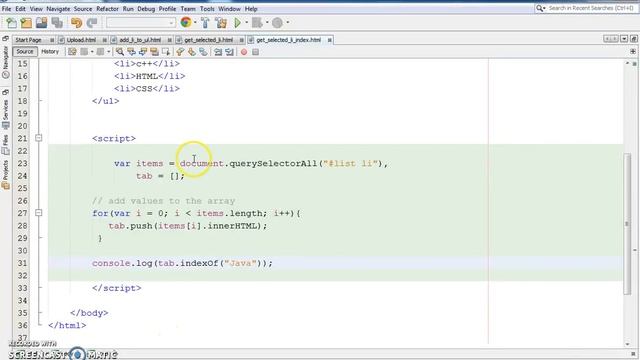Viewport: 640px width, 360px height.
Task: Collapse the for-loop fold at line 27
Action: [x=38, y=213]
